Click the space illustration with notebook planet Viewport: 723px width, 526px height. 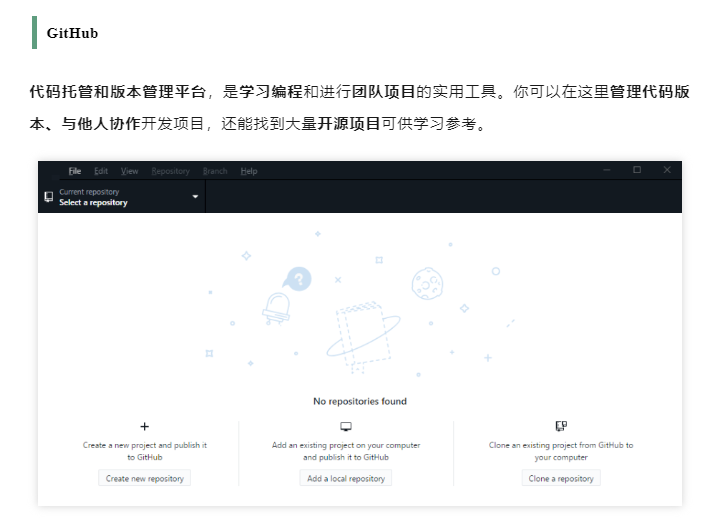click(x=363, y=337)
